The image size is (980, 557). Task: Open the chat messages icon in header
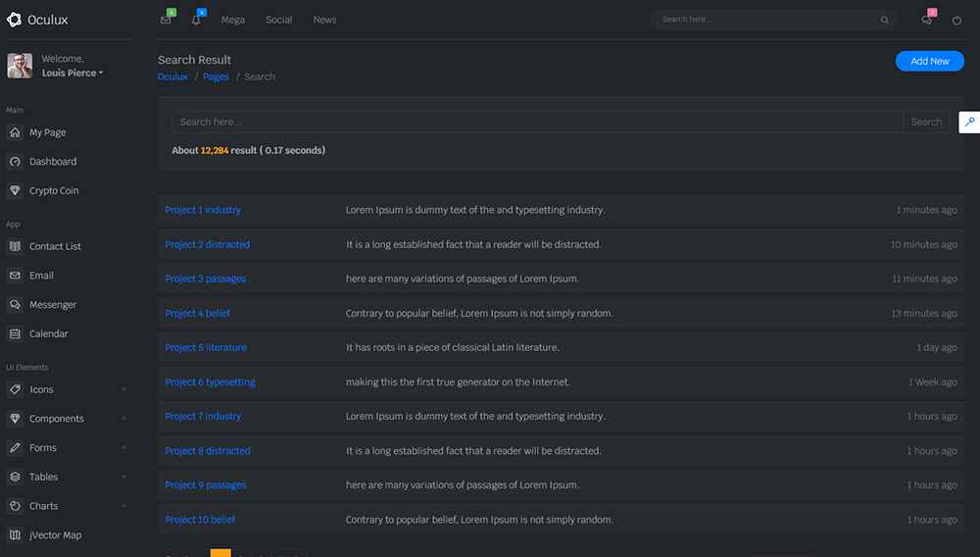pos(926,20)
